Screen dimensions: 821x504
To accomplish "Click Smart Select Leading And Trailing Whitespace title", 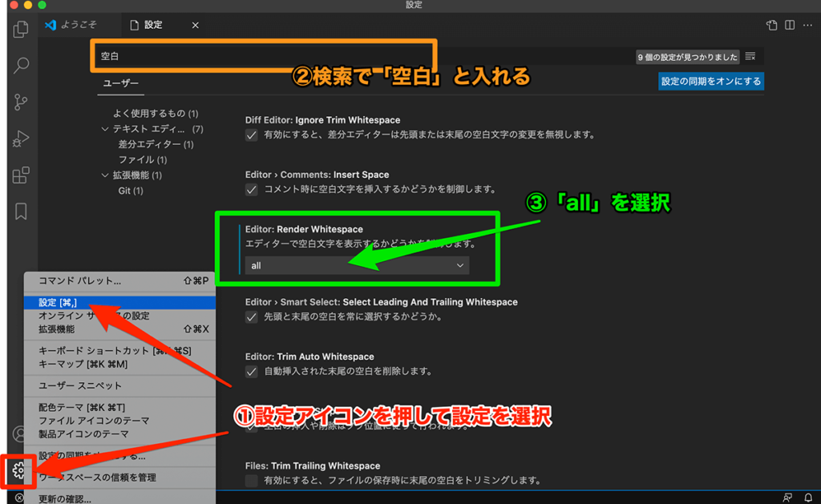I will tap(381, 303).
